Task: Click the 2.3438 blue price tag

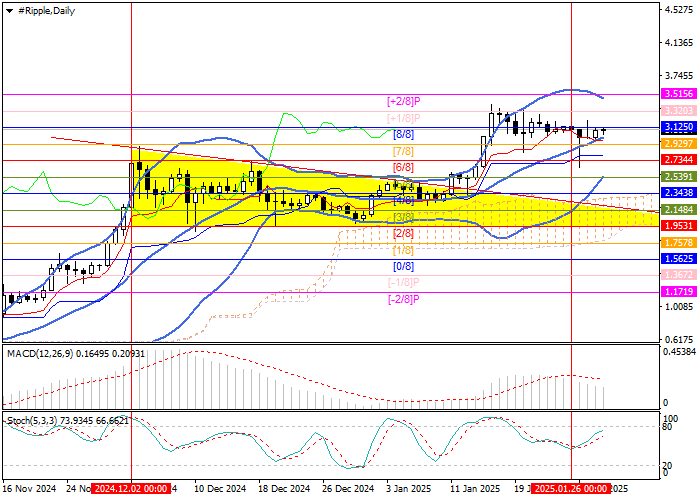Action: (678, 192)
